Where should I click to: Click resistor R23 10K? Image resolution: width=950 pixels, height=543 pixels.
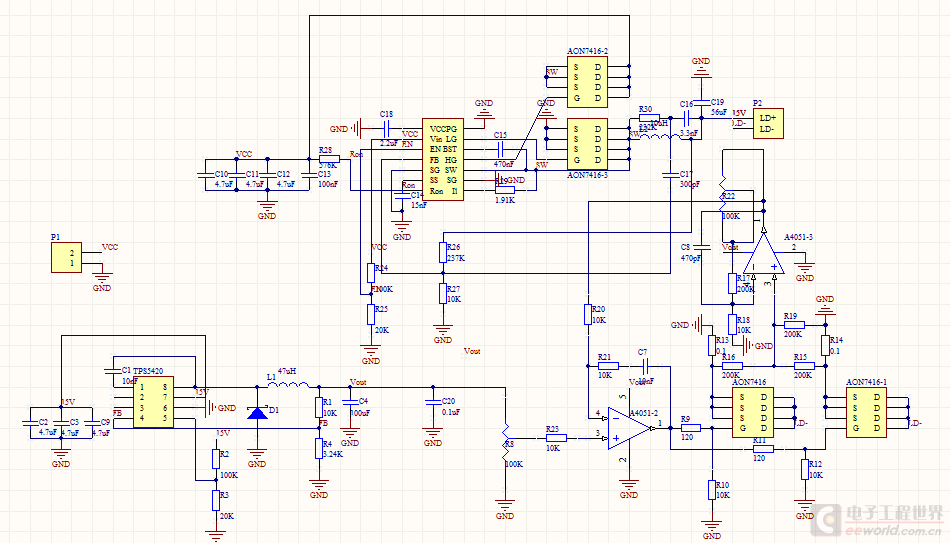[x=556, y=438]
